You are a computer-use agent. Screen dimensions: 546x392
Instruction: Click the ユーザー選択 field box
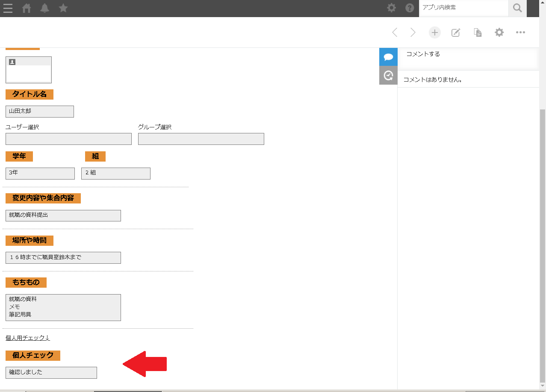(x=68, y=139)
